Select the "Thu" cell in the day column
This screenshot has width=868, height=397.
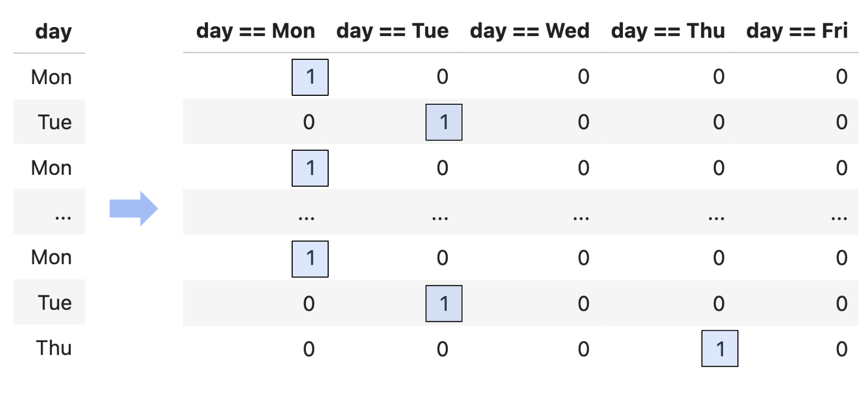53,348
